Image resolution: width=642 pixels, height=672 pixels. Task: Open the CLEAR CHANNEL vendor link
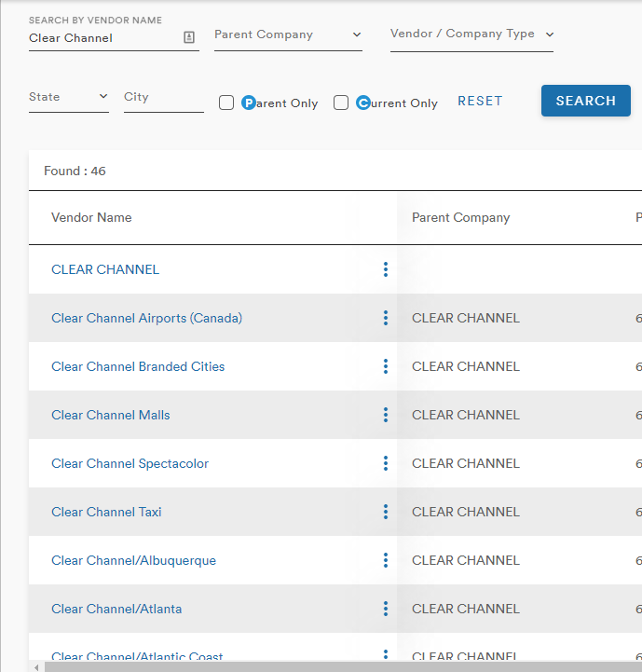[105, 269]
